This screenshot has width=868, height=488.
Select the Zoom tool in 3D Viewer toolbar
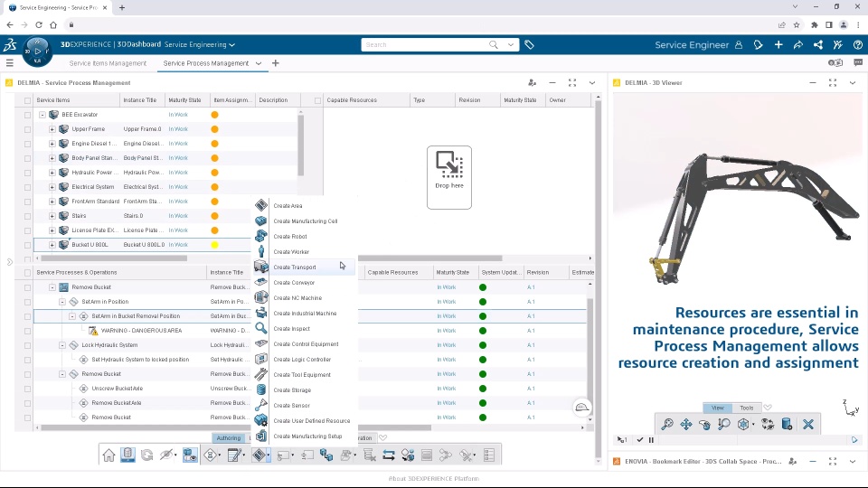point(723,425)
